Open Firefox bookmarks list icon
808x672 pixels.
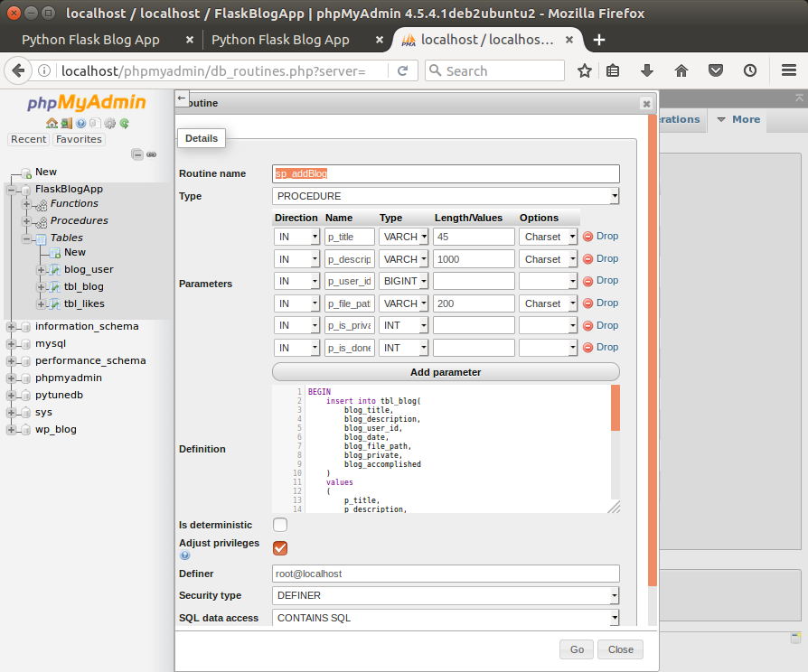tap(613, 70)
